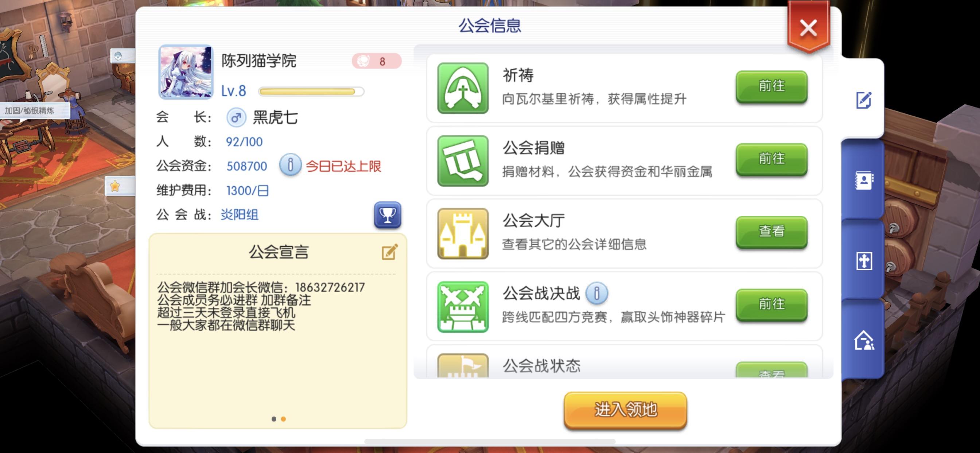
Task: Click the guild avatar thumbnail
Action: tap(186, 72)
